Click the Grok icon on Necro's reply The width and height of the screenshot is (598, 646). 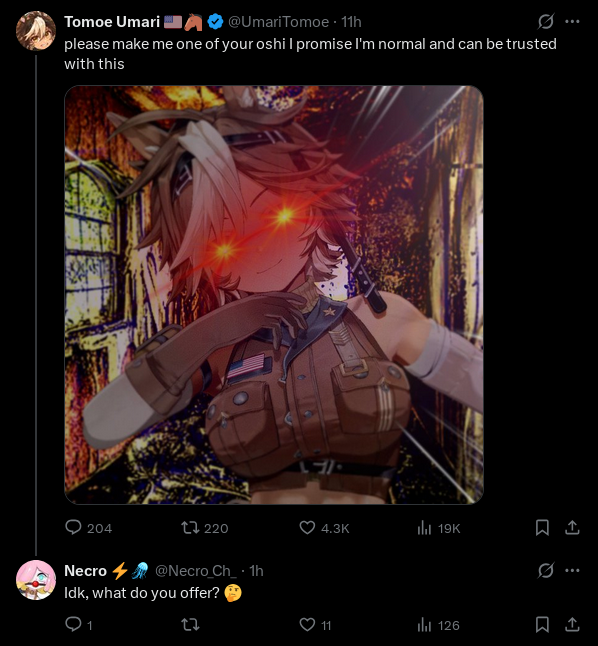(545, 571)
